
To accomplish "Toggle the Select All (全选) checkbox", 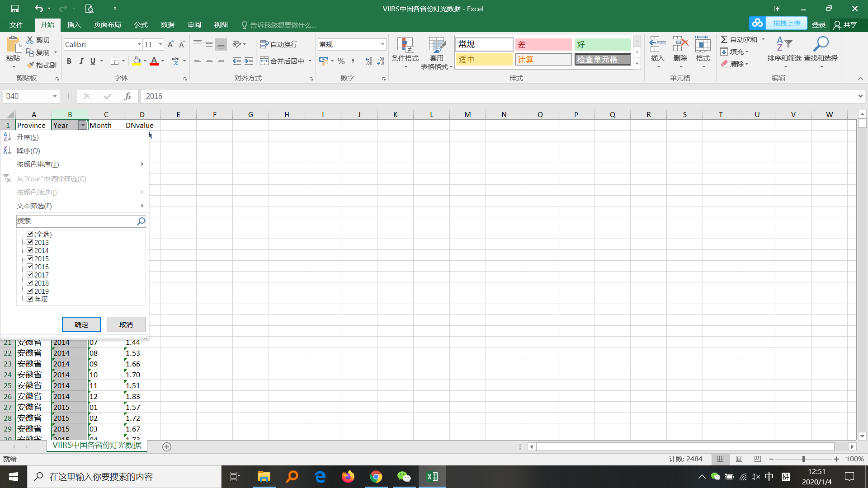I will tap(30, 234).
